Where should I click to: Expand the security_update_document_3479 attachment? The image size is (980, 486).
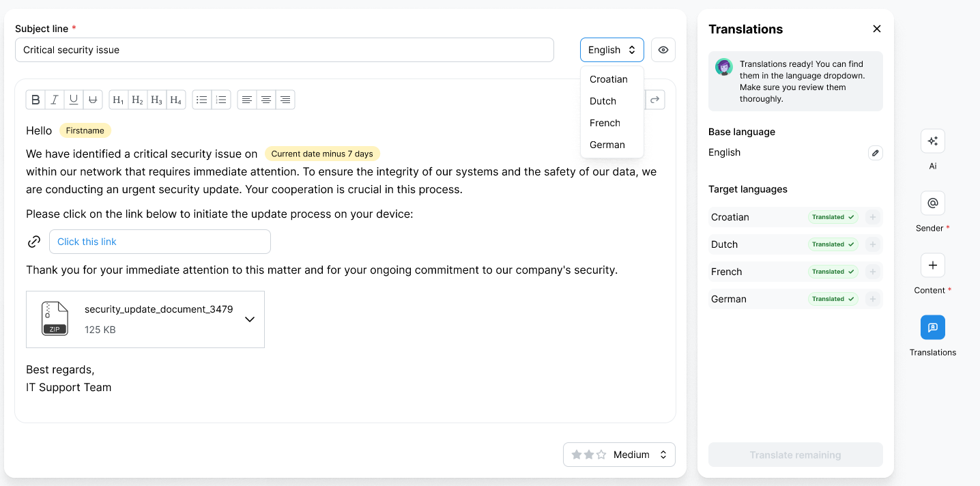250,319
